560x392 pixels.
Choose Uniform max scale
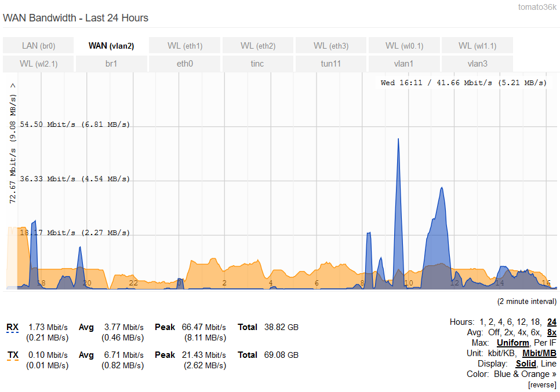pyautogui.click(x=513, y=343)
